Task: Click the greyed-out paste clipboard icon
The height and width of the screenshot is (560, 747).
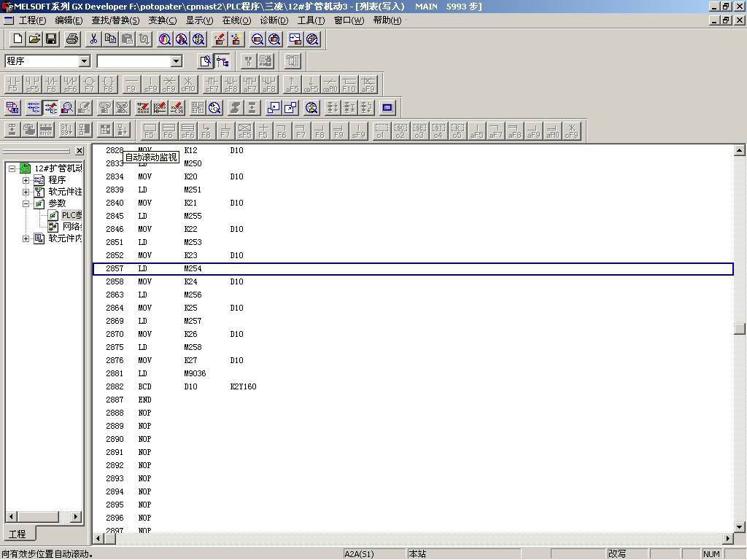Action: click(127, 39)
